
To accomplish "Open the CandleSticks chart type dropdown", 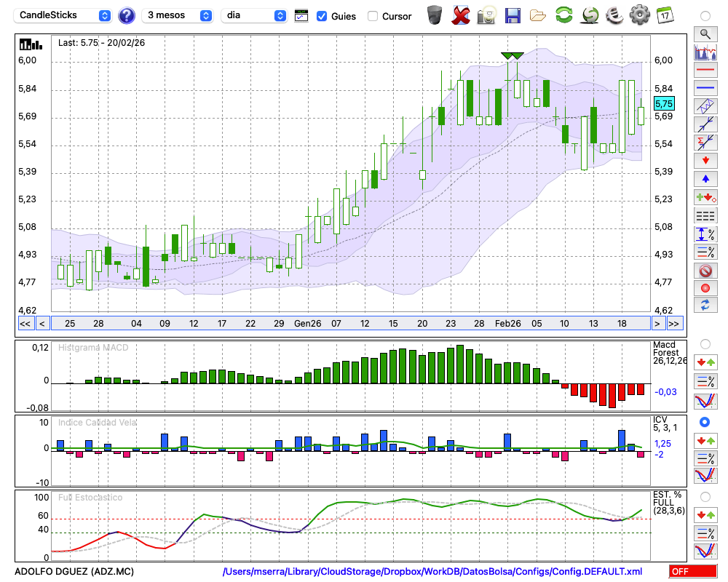I will click(65, 15).
